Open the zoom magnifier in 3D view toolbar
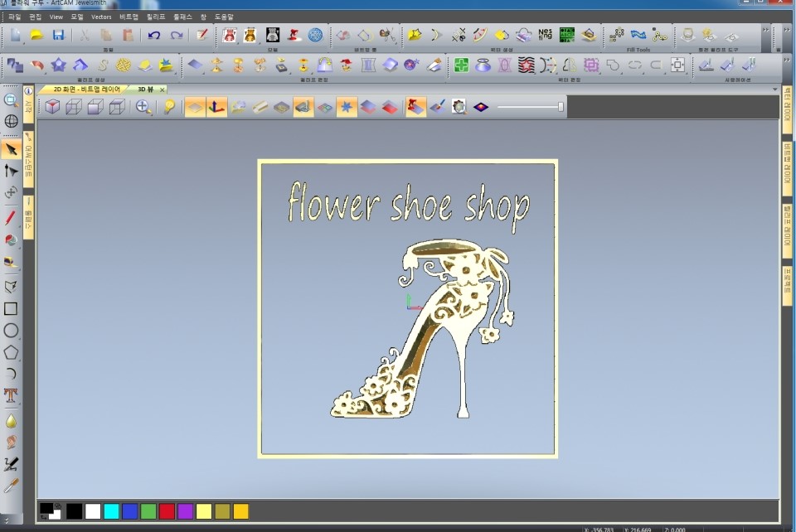 coord(143,107)
